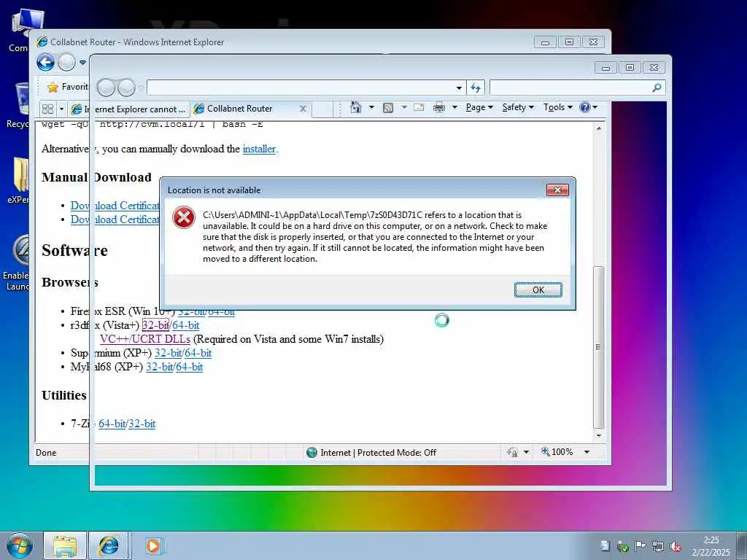The image size is (747, 560).
Task: Open the MyPal68 64-bit link
Action: [x=190, y=367]
